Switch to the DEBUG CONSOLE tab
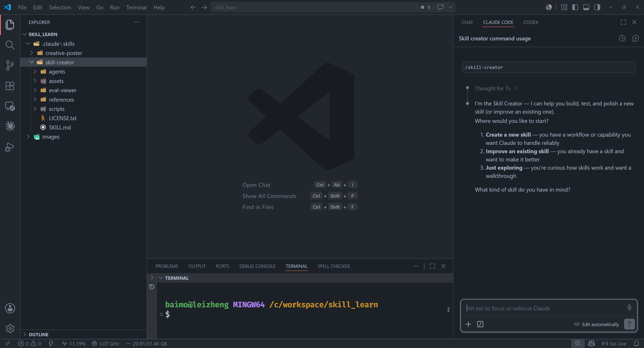This screenshot has height=348, width=644. 257,266
